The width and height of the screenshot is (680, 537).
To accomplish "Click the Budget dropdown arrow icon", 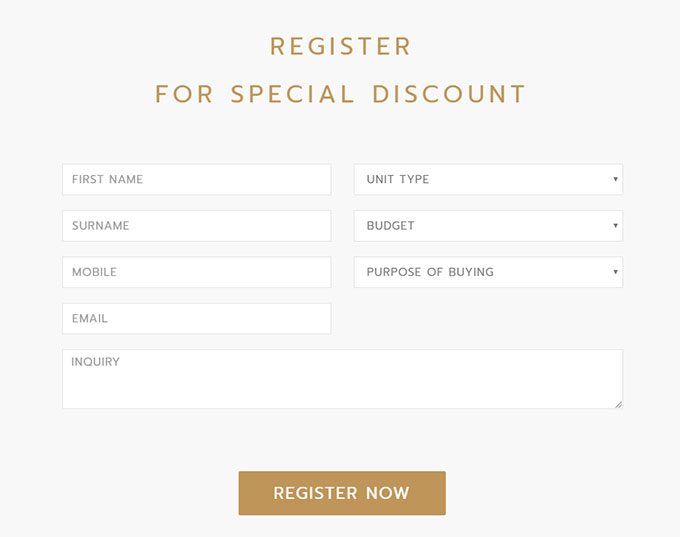I will click(615, 226).
